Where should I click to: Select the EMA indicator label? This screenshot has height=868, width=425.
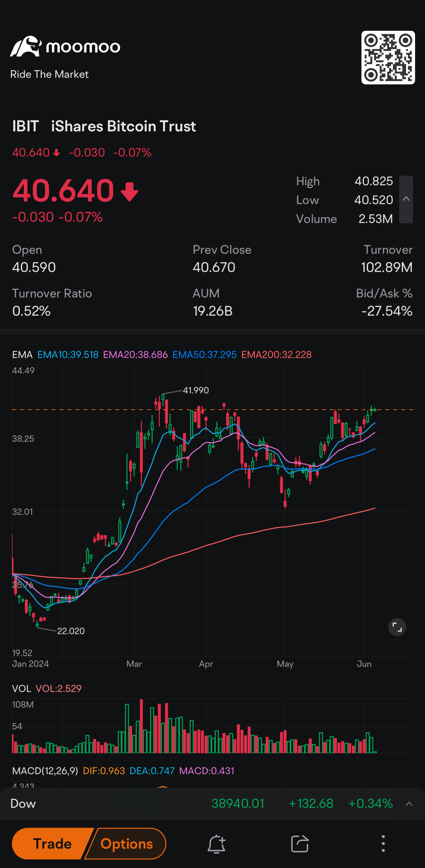coord(22,354)
